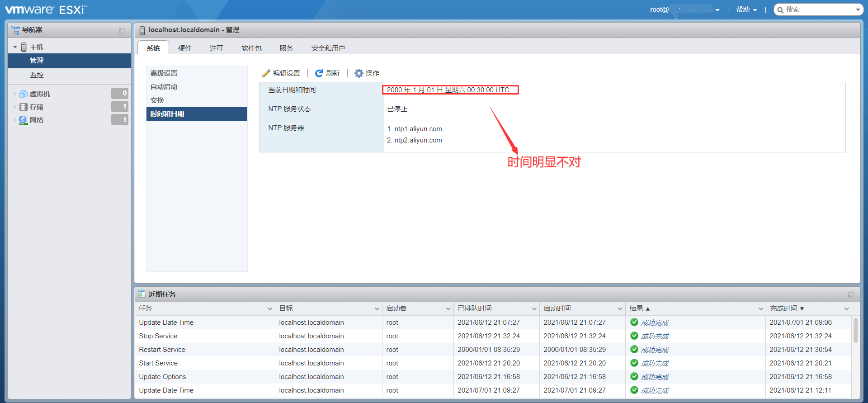Switch to the Hardware tab
The height and width of the screenshot is (403, 868).
coord(185,48)
